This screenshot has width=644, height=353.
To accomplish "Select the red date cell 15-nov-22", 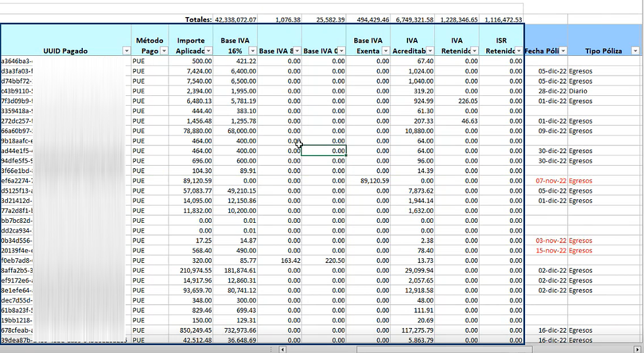I will coord(546,250).
